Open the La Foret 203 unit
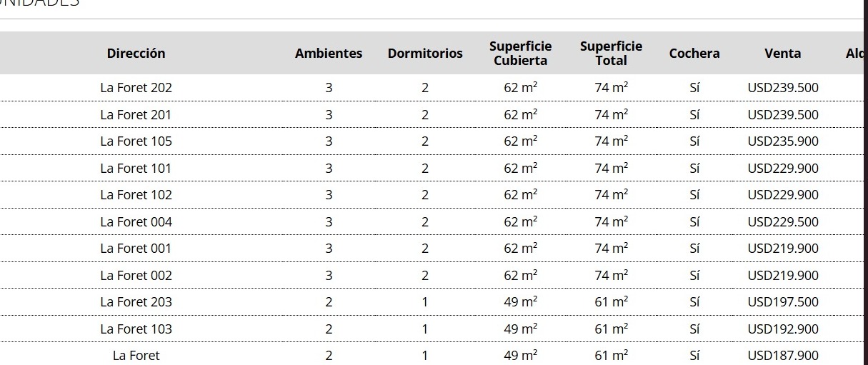 136,302
